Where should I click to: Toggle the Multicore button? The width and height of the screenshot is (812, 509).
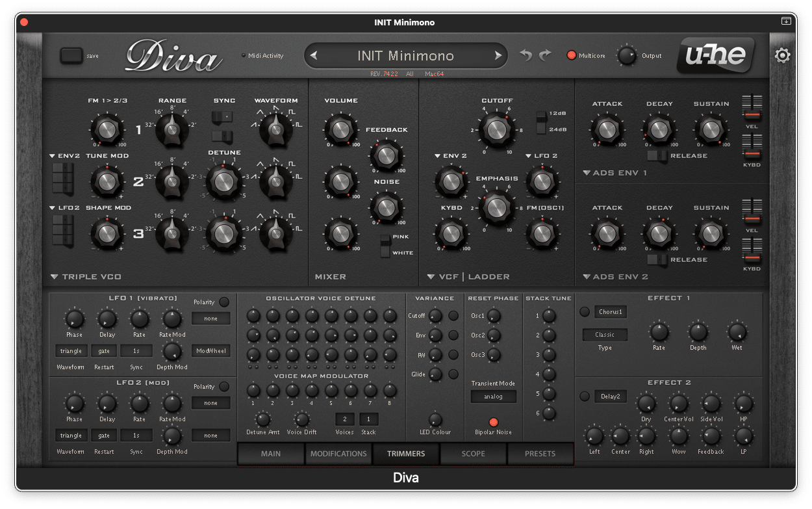coord(572,55)
